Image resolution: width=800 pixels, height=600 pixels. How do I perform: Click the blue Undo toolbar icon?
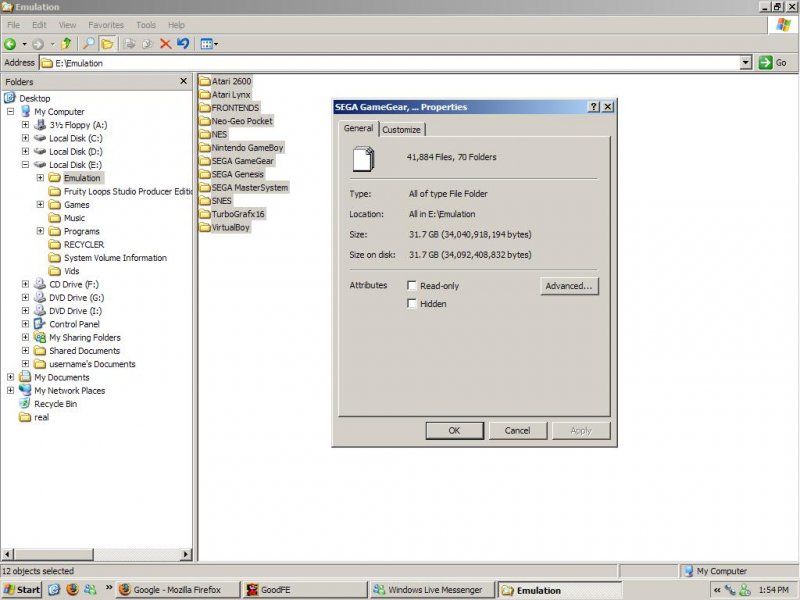183,44
